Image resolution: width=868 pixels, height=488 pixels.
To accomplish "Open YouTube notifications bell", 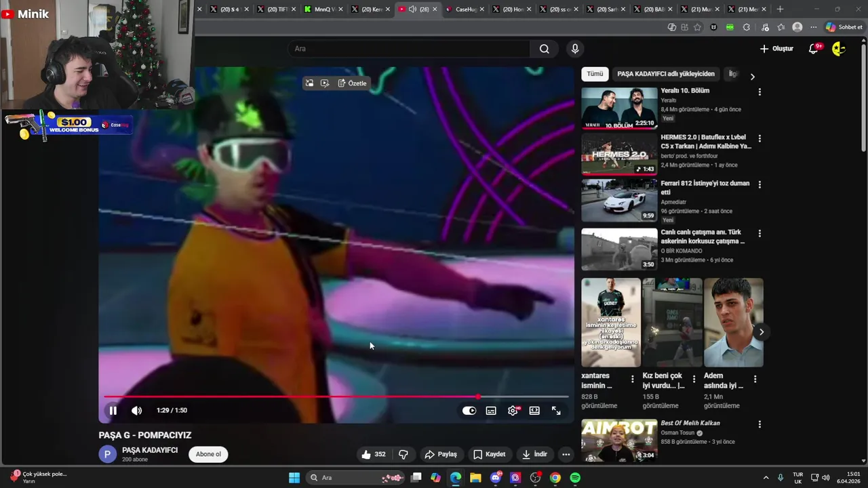I will tap(814, 49).
